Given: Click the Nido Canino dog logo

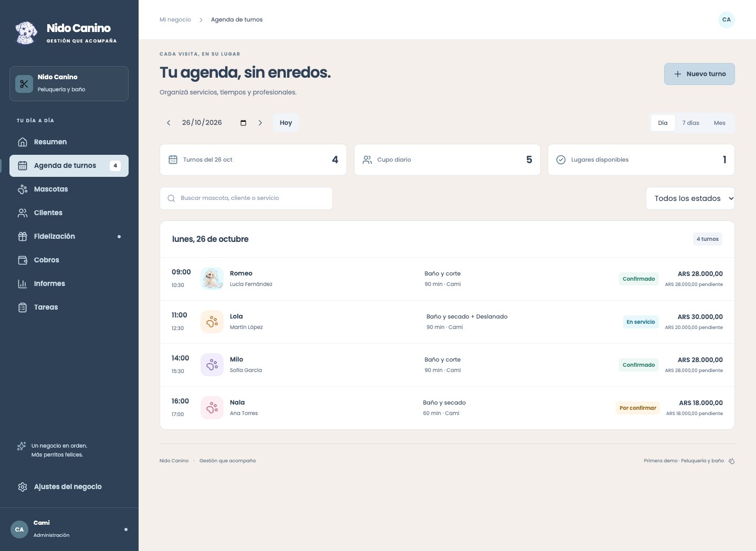Looking at the screenshot, I should point(26,33).
